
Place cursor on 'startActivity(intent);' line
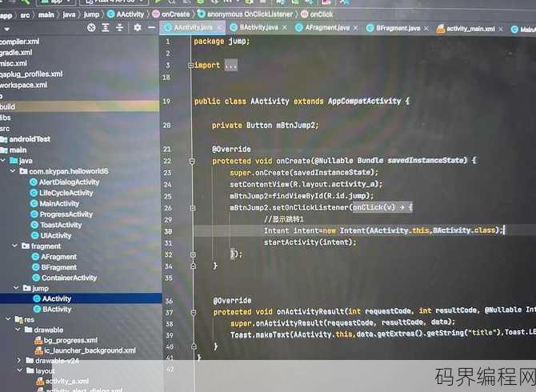pyautogui.click(x=310, y=242)
